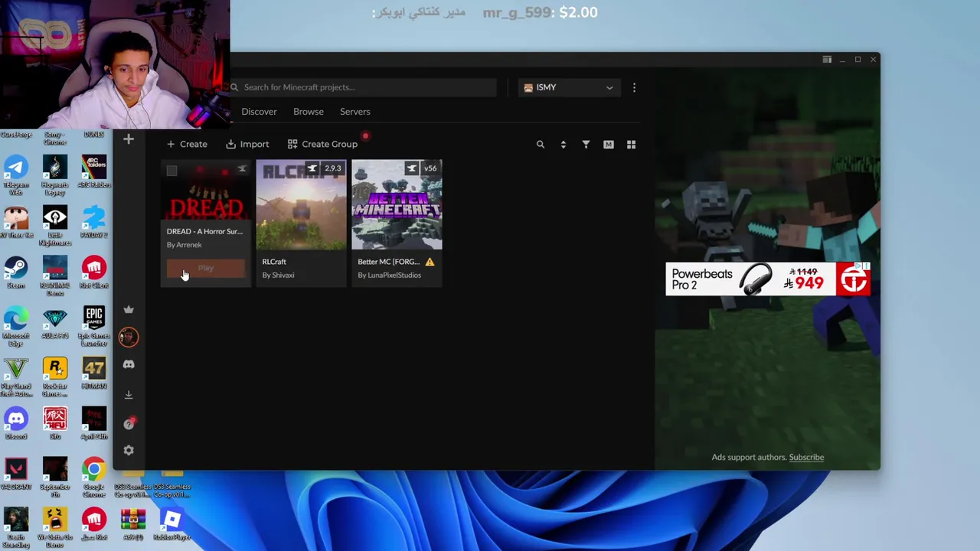Open the crown premium icon in sidebar
Screen dimensions: 980x551
point(129,309)
